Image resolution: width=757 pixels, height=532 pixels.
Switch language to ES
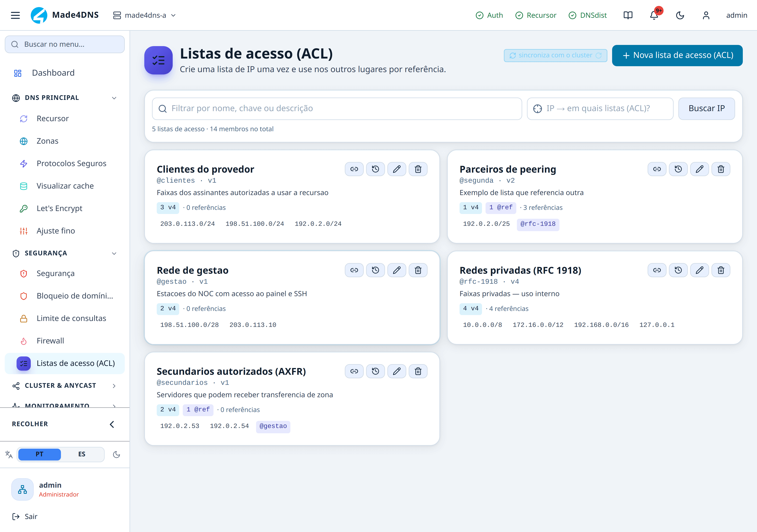[82, 454]
